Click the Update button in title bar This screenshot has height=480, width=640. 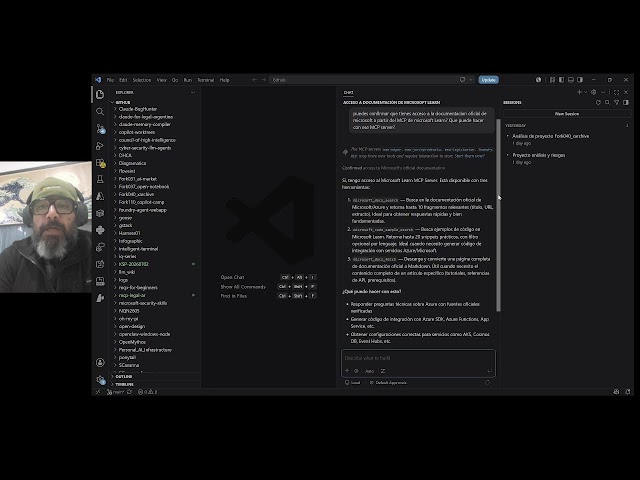(488, 80)
